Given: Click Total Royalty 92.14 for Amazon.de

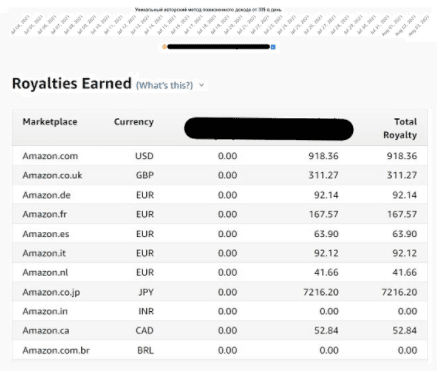Looking at the screenshot, I should (x=405, y=195).
